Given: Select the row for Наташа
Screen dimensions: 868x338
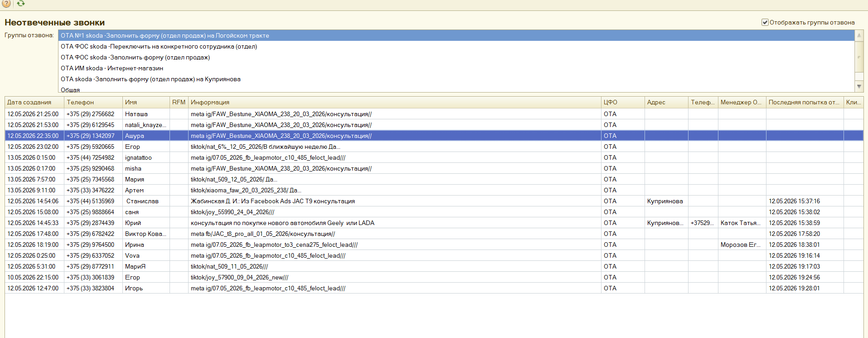Looking at the screenshot, I should [434, 114].
